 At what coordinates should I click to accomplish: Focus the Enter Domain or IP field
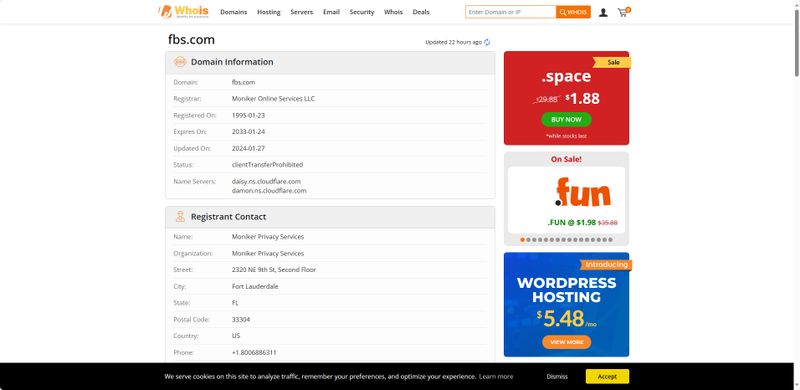pos(511,12)
